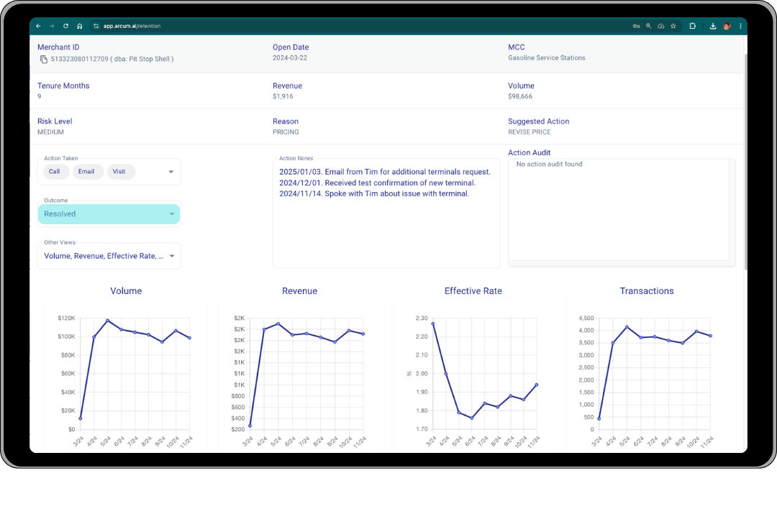777x532 pixels.
Task: Open the saved passwords key icon
Action: pyautogui.click(x=636, y=26)
